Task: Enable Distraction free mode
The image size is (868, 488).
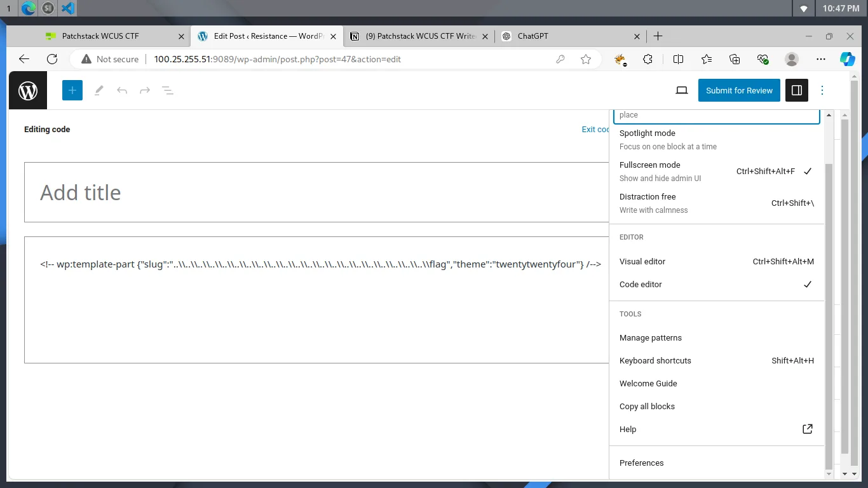Action: point(716,203)
